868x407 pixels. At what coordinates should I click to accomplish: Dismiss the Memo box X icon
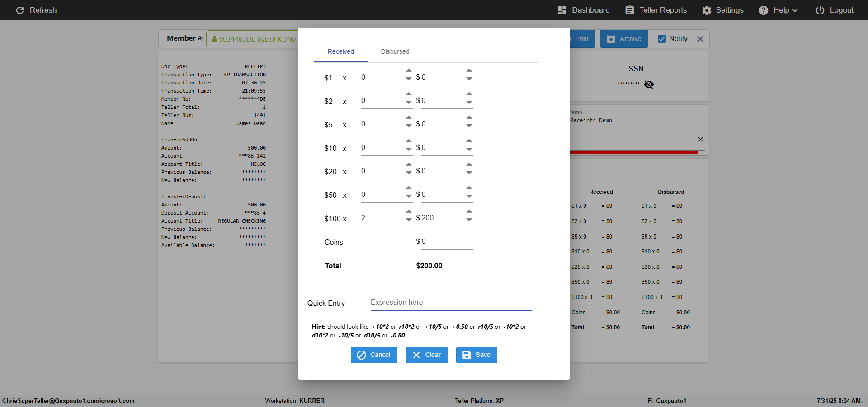700,139
